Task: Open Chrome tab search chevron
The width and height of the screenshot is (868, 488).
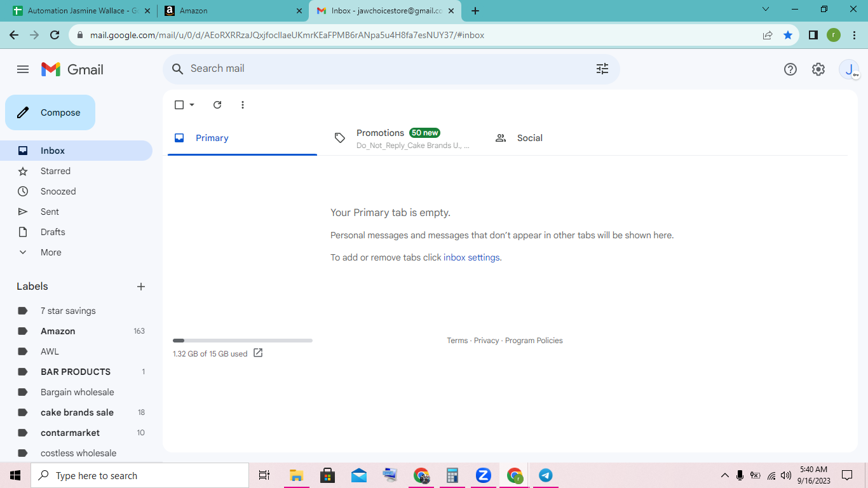Action: (x=766, y=10)
